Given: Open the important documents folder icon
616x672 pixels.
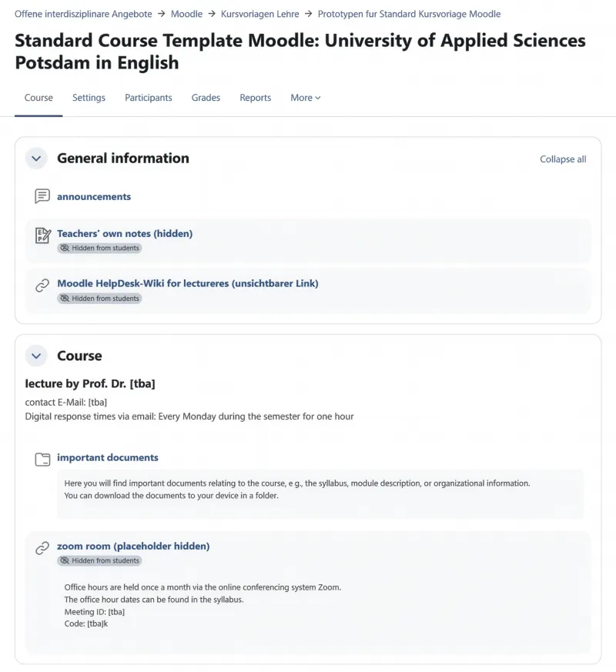Looking at the screenshot, I should pyautogui.click(x=42, y=458).
